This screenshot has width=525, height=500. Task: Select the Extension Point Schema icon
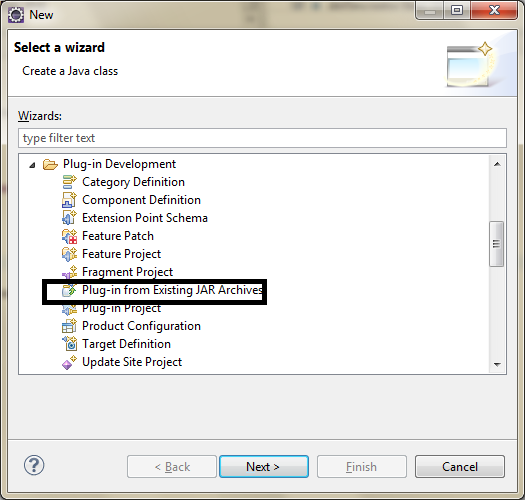click(69, 218)
